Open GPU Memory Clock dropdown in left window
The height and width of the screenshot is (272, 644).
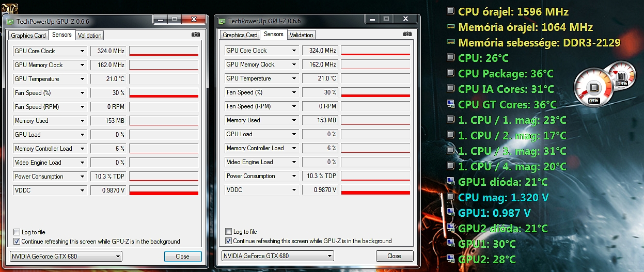coord(82,65)
